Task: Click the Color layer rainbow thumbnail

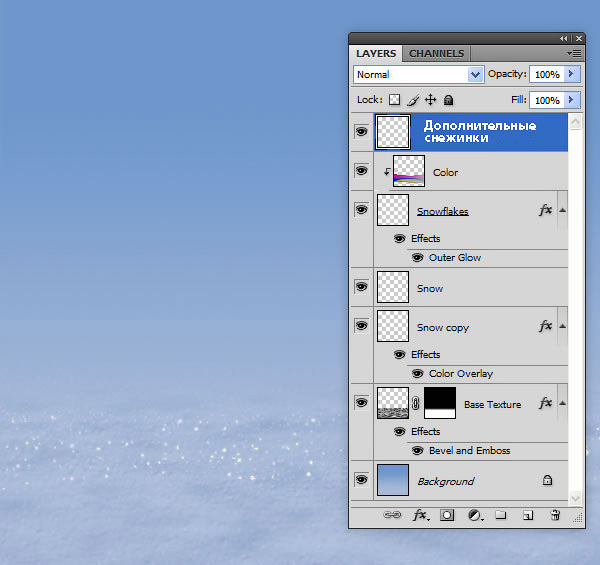Action: tap(409, 171)
